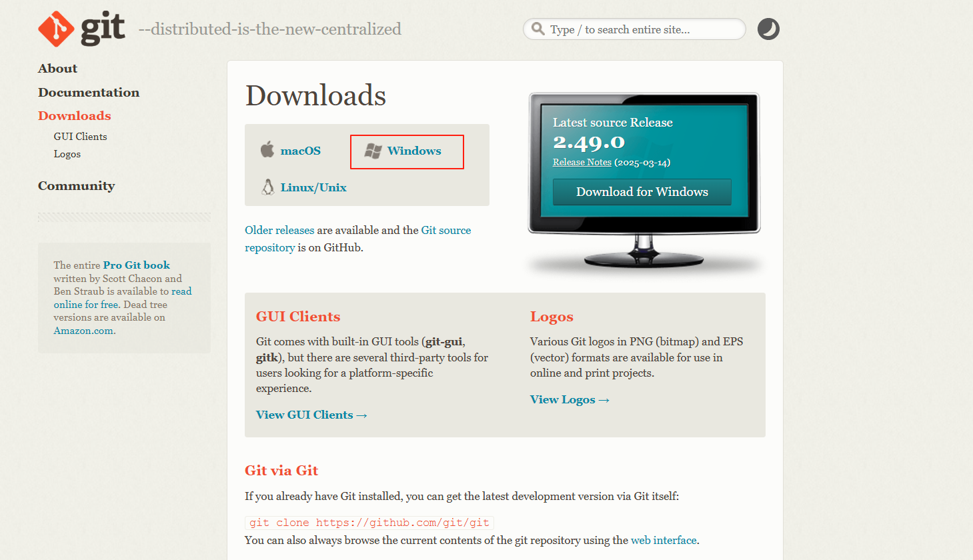Viewport: 973px width, 560px height.
Task: Open the web interface link
Action: coord(664,540)
